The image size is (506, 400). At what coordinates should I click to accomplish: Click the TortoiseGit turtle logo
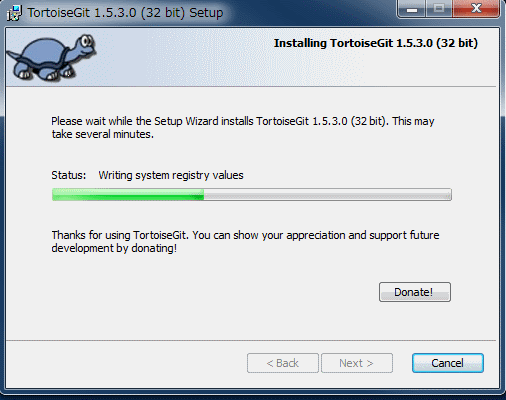(x=52, y=58)
